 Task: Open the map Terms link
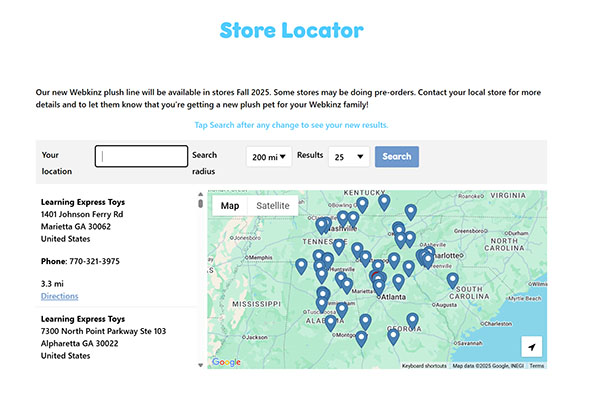click(537, 366)
